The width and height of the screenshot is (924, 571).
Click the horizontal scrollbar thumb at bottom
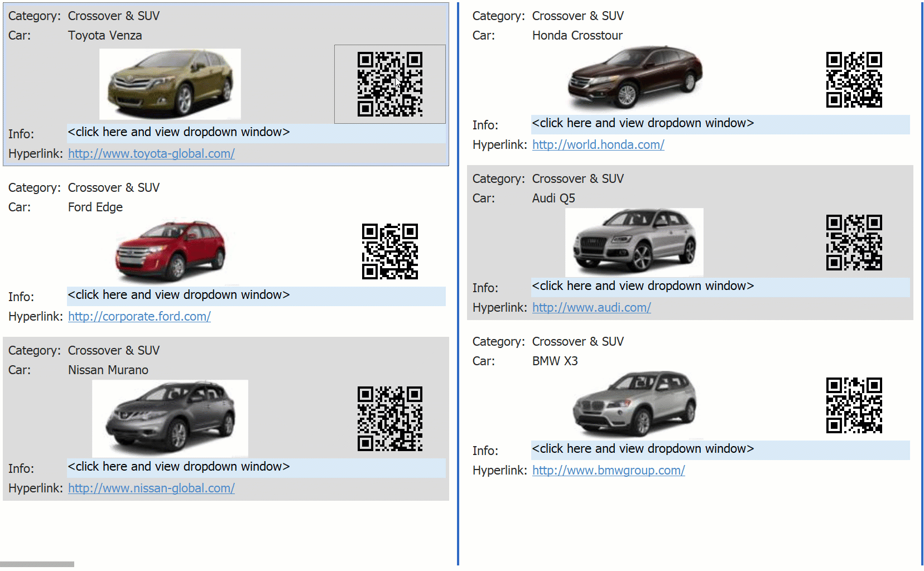37,564
